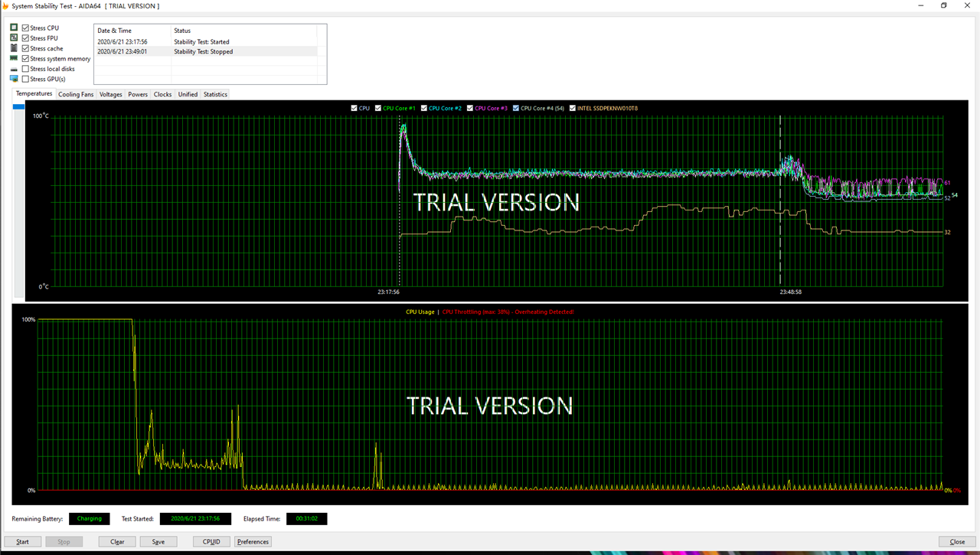Image resolution: width=980 pixels, height=555 pixels.
Task: Save the test results
Action: pyautogui.click(x=158, y=541)
